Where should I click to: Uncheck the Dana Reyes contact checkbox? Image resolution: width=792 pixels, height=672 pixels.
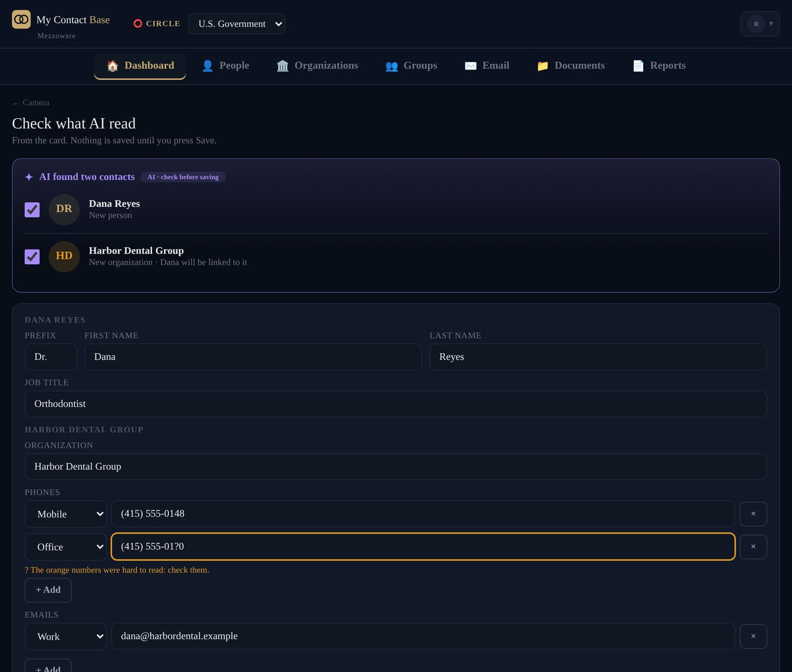[32, 209]
